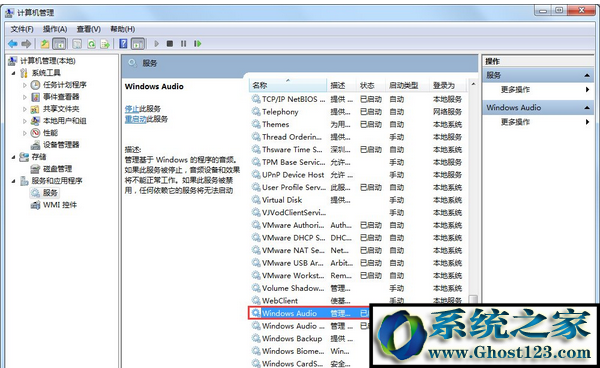Image resolution: width=600 pixels, height=368 pixels.
Task: Select the TCP/IP NetBIOS service row
Action: (x=359, y=99)
